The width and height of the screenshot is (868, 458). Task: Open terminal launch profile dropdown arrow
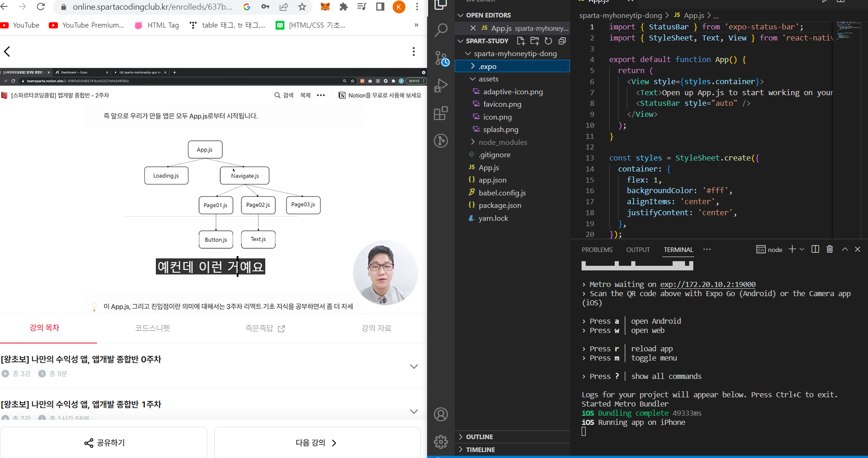point(802,249)
